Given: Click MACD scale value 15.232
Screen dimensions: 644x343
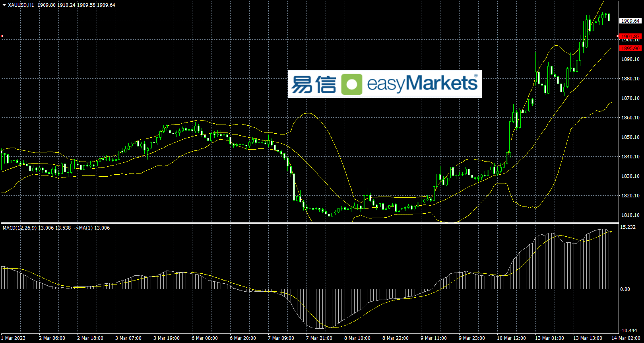Looking at the screenshot, I should pos(628,227).
